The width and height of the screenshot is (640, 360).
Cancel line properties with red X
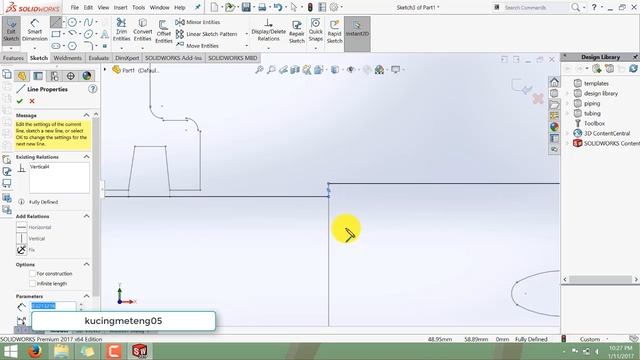point(32,101)
